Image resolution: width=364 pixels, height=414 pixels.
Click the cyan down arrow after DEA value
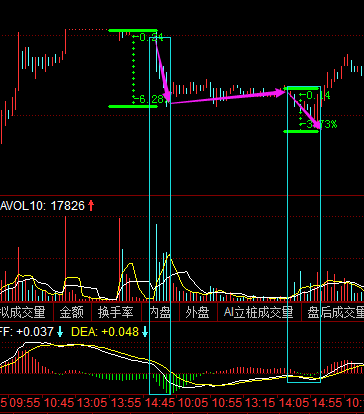coord(145,332)
